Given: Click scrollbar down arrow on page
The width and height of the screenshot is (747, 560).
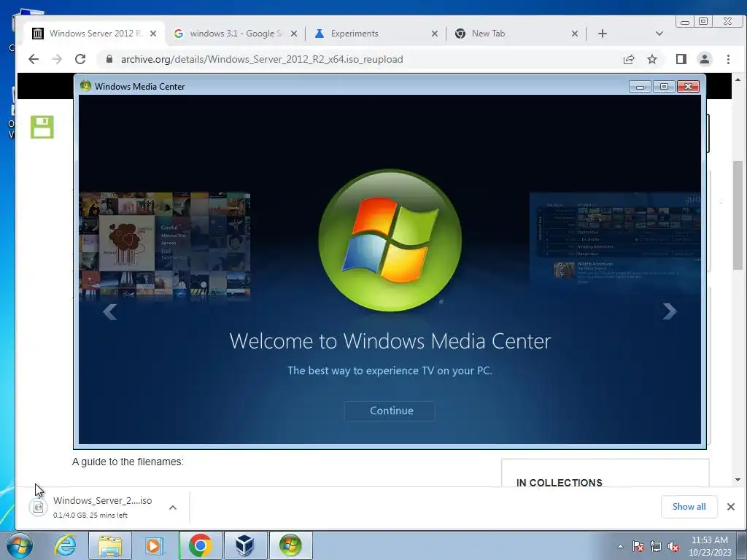Looking at the screenshot, I should coord(738,480).
